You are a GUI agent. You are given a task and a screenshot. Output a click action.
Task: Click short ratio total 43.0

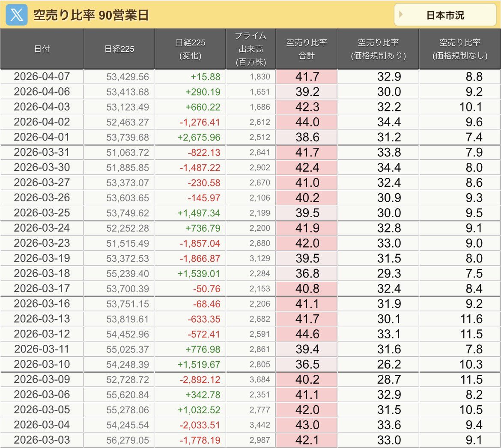coord(307,425)
